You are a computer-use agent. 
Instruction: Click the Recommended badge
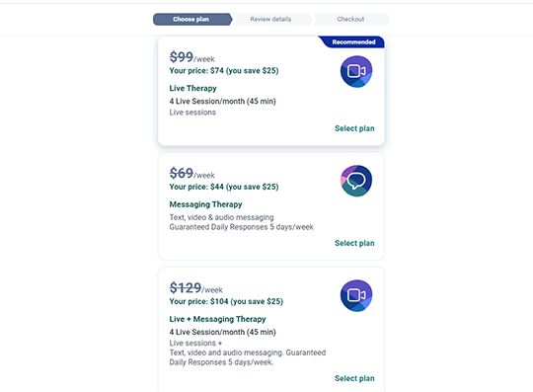tap(352, 41)
